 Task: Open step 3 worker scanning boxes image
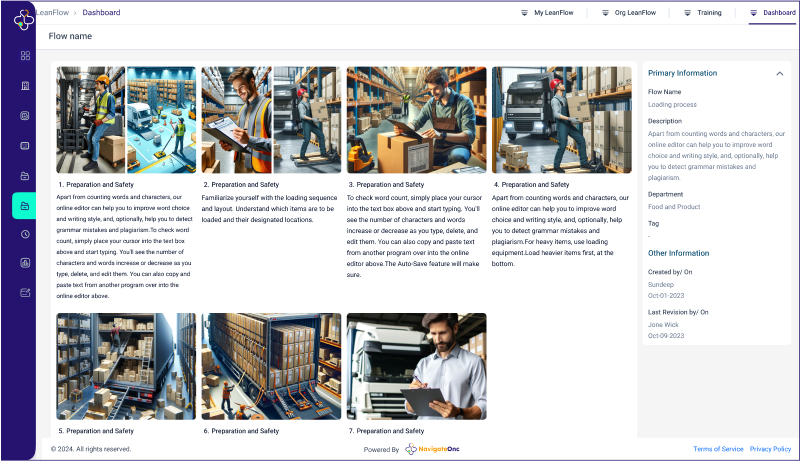click(x=416, y=120)
